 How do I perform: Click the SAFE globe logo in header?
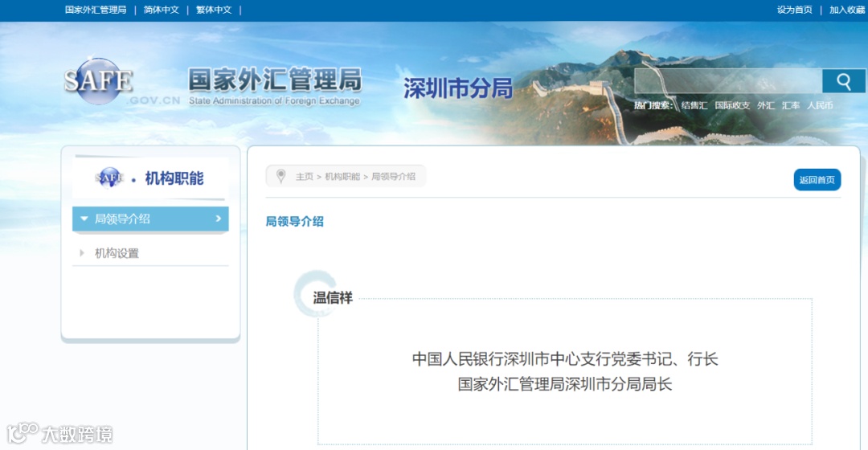click(99, 81)
